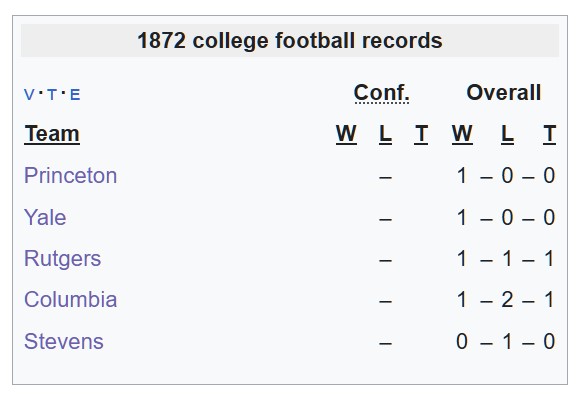Click Stevens' overall wins value 0
The height and width of the screenshot is (398, 578).
[462, 341]
